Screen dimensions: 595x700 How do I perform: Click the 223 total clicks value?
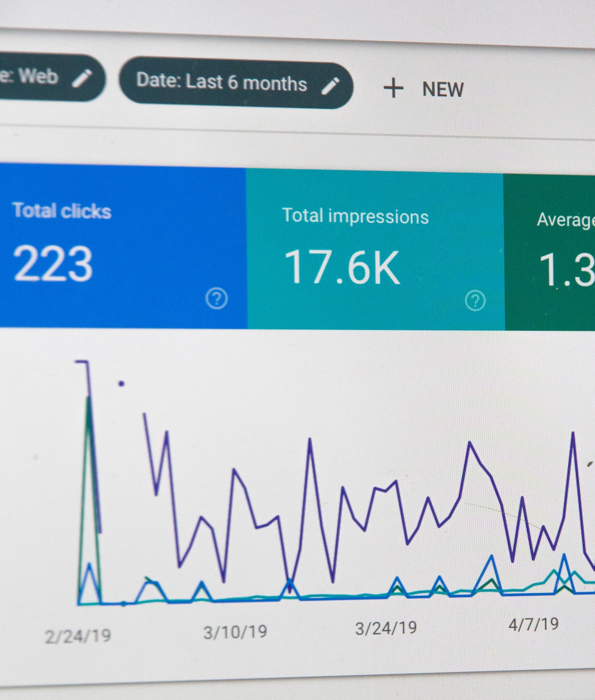click(x=53, y=264)
